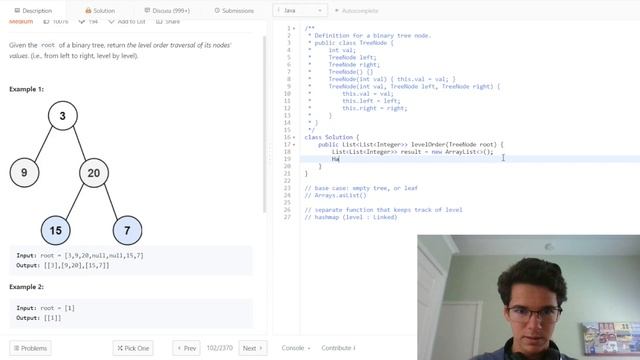
Task: Click the Share option
Action: click(x=168, y=22)
